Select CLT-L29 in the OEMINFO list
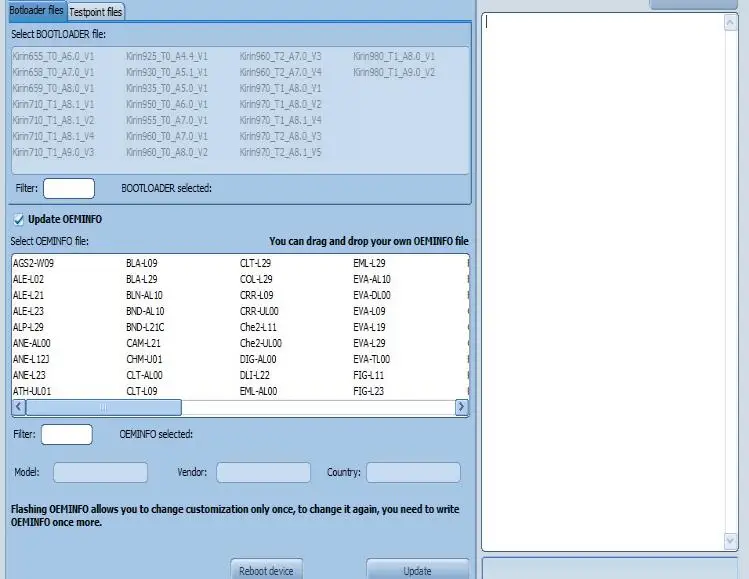The height and width of the screenshot is (579, 749). 256,263
